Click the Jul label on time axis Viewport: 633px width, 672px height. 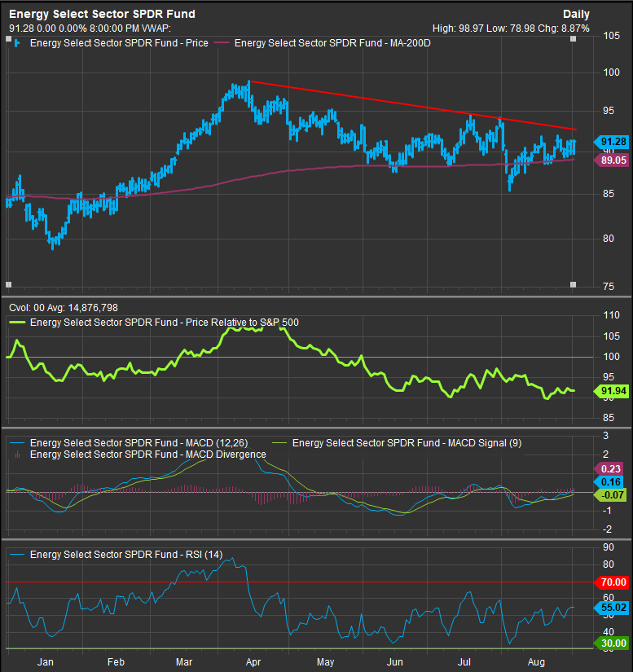(464, 662)
